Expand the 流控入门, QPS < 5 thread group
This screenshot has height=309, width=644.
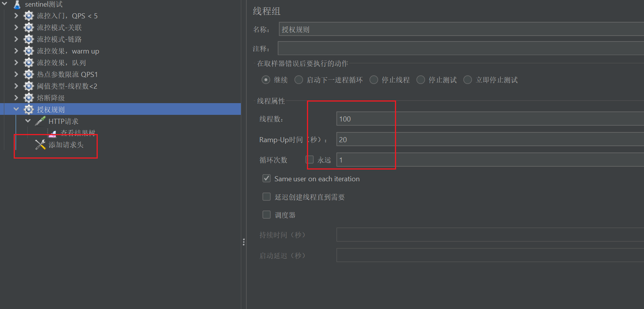click(16, 16)
